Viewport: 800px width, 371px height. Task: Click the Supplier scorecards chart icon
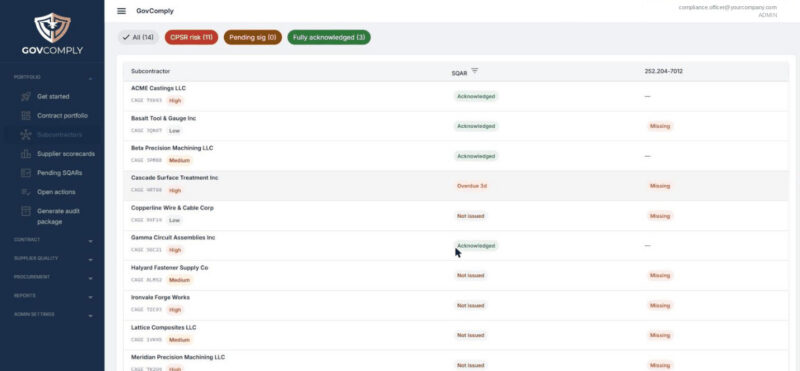(x=26, y=154)
